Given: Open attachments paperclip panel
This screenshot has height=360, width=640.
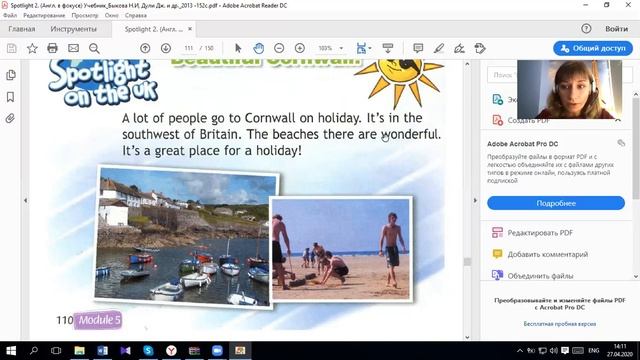Looking at the screenshot, I should (10, 118).
